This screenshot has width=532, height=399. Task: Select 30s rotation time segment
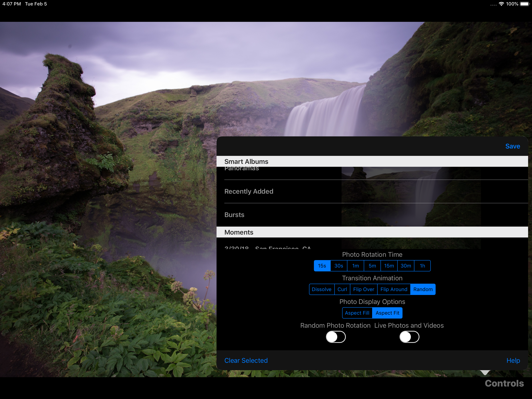coord(339,266)
